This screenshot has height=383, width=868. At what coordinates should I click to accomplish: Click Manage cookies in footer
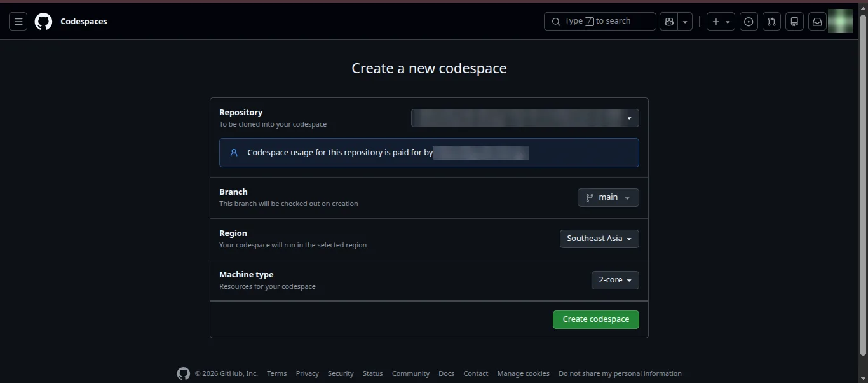click(x=523, y=374)
